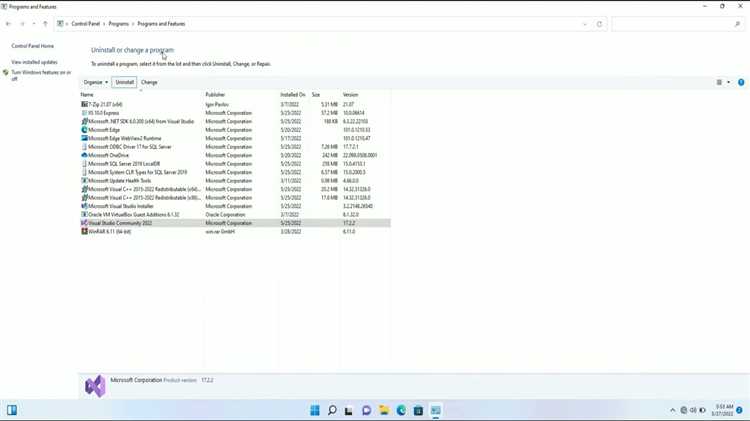Image resolution: width=750 pixels, height=421 pixels.
Task: Open File Explorer from the taskbar
Action: tap(384, 410)
